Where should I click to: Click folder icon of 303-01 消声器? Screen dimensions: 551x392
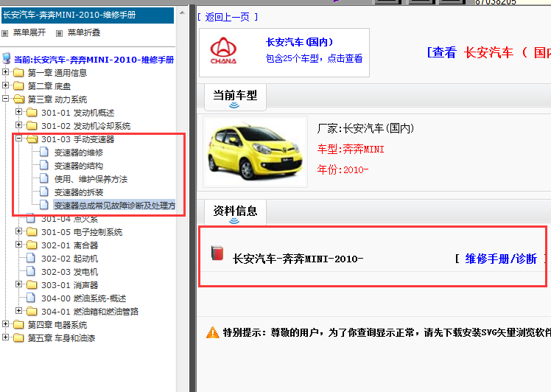(32, 284)
